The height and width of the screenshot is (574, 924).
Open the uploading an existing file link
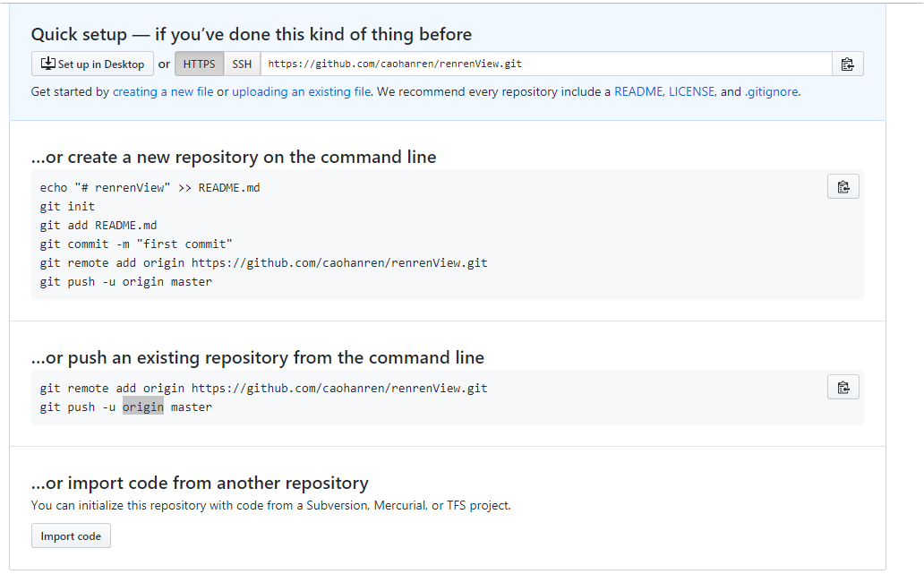pos(301,92)
